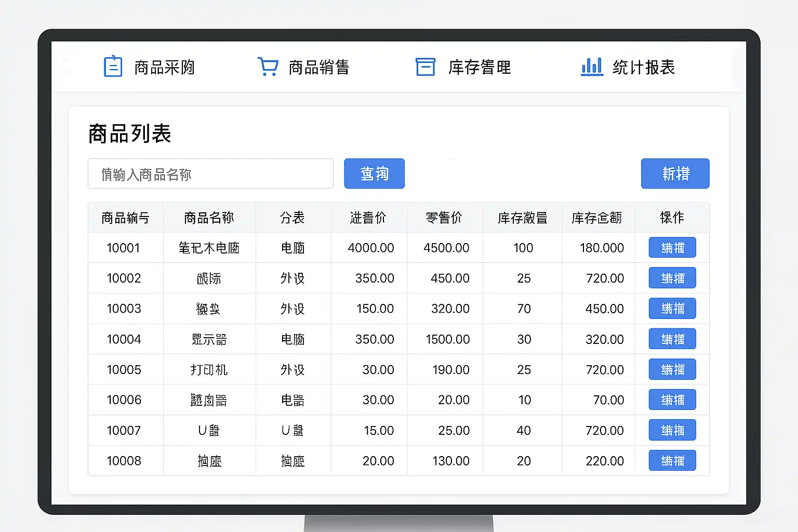The height and width of the screenshot is (532, 798).
Task: Go to the inventory management tab label
Action: click(x=480, y=68)
